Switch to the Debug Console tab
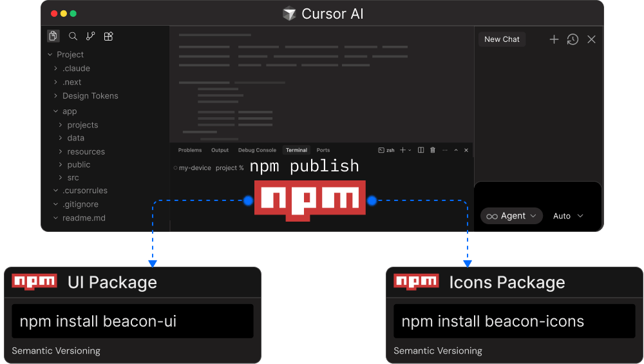Viewport: 644px width, 364px height. tap(257, 150)
